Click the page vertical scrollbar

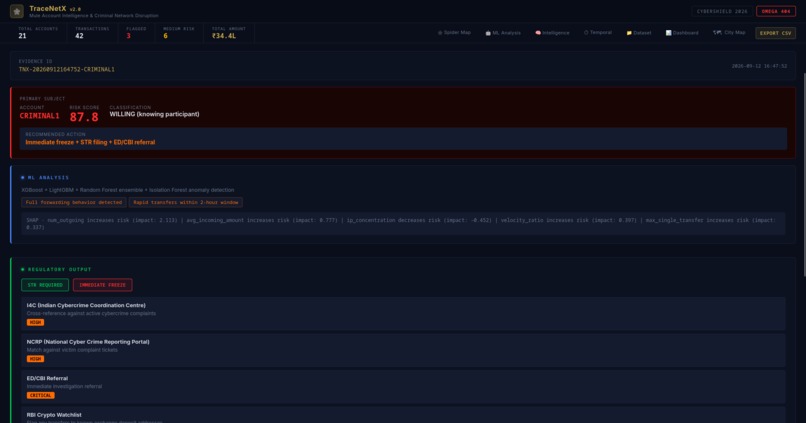click(x=804, y=175)
